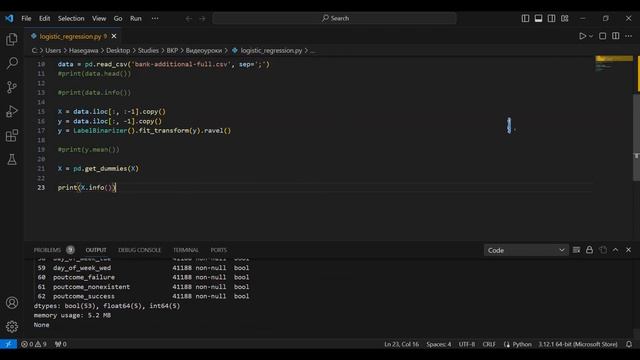640x360 pixels.
Task: Toggle output scroll lock icon
Action: pos(589,250)
